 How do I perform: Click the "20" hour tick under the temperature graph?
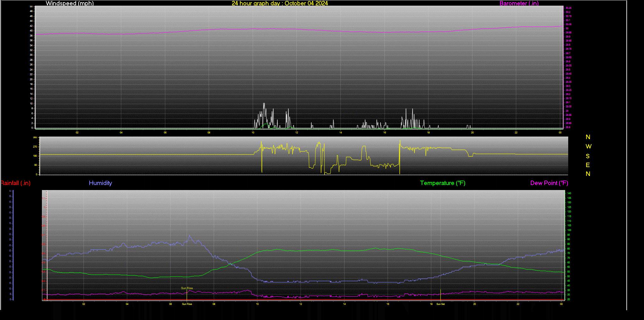[475, 304]
